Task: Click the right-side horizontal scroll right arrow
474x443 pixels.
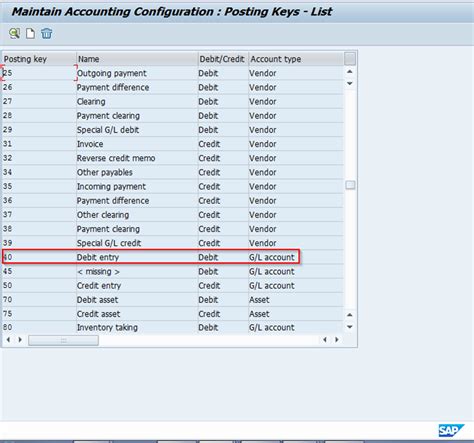Action: point(337,340)
